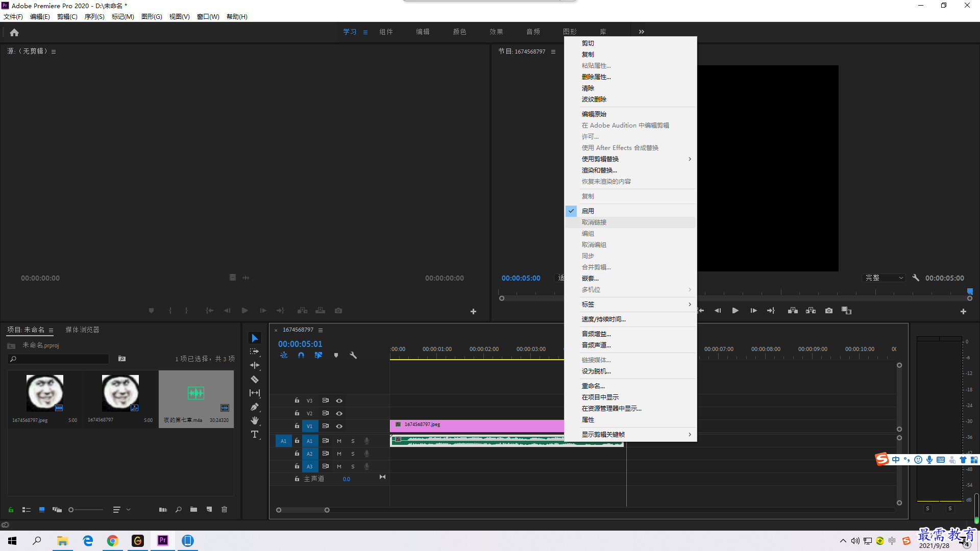Open timeline display settings wrench
This screenshot has width=980, height=551.
[x=353, y=355]
